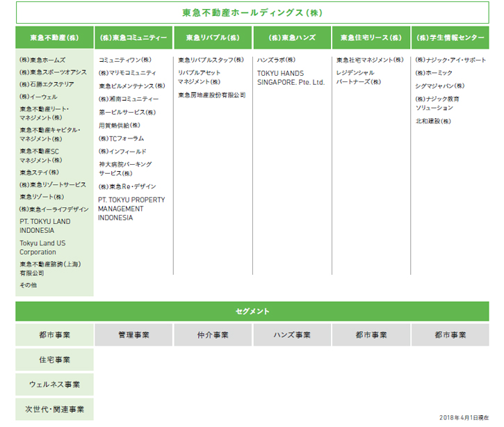Click the 東急不動産ホールディングス(株) title box
Screen dimensions: 504x427
pos(252,13)
